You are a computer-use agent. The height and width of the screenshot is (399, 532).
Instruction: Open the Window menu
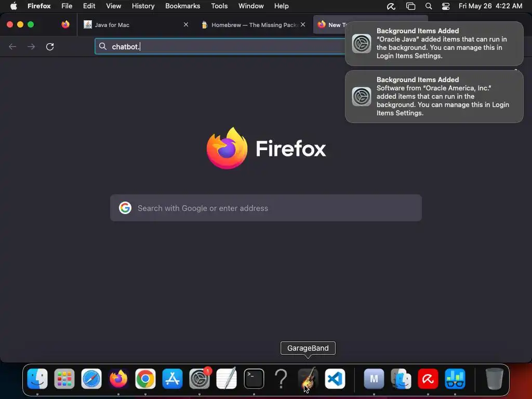tap(251, 6)
